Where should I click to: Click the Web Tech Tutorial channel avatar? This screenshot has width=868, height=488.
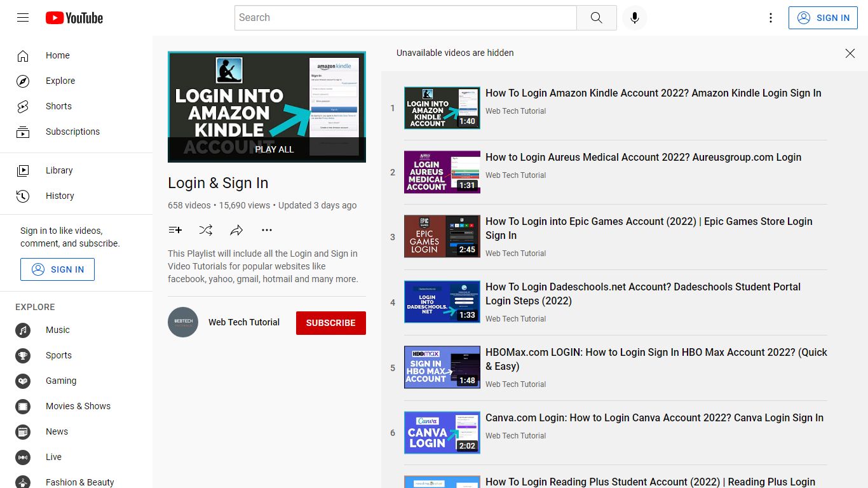pos(183,322)
